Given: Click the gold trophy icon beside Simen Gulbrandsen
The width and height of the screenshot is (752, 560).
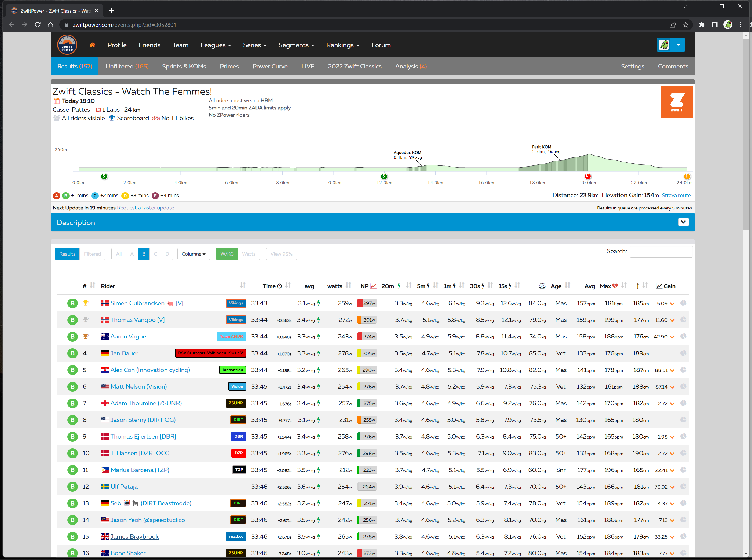Looking at the screenshot, I should click(85, 303).
